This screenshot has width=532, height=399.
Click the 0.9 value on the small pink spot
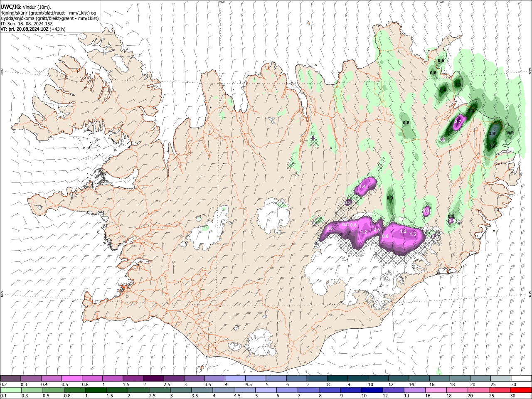tap(426, 211)
